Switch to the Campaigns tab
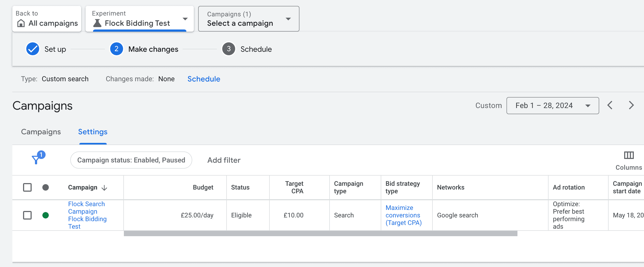Viewport: 644px width, 267px height. point(41,132)
